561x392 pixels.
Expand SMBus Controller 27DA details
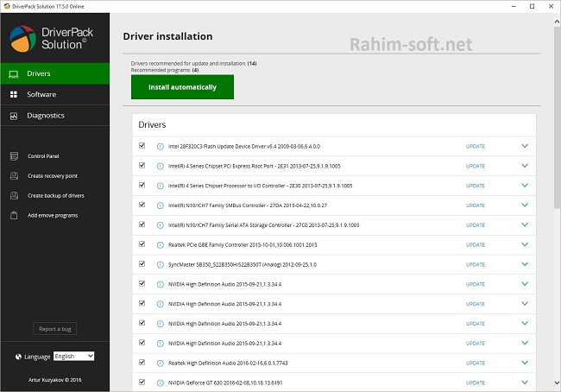[525, 205]
